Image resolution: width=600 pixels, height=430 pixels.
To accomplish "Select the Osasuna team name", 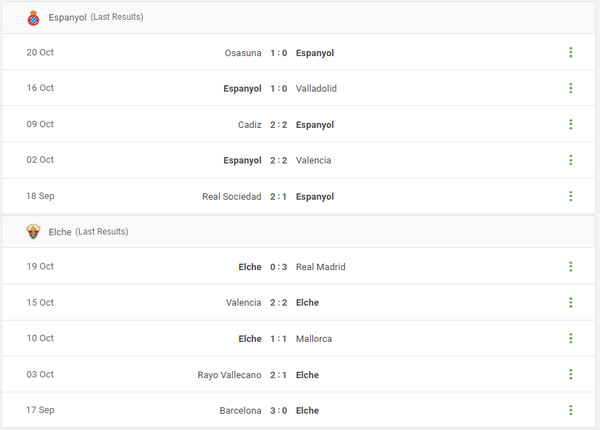I will tap(243, 53).
